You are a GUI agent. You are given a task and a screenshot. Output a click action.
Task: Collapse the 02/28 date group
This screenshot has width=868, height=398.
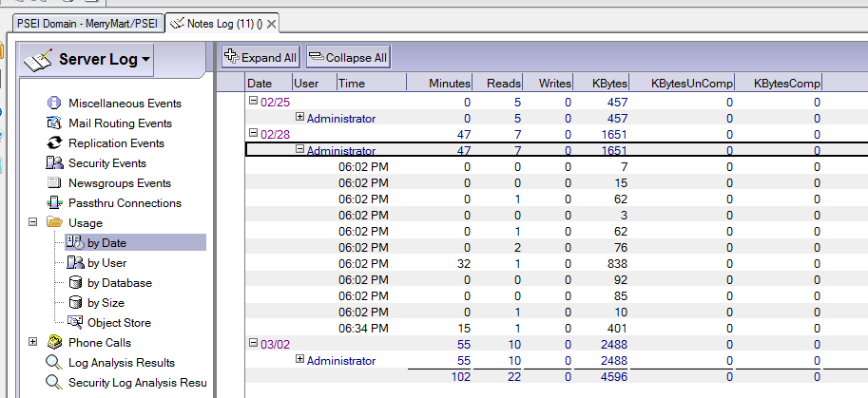253,134
